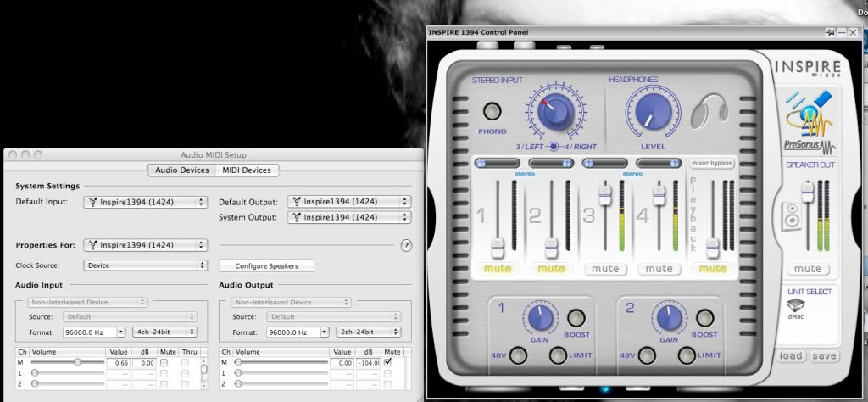Click the input master dB field 0.00

pyautogui.click(x=145, y=363)
